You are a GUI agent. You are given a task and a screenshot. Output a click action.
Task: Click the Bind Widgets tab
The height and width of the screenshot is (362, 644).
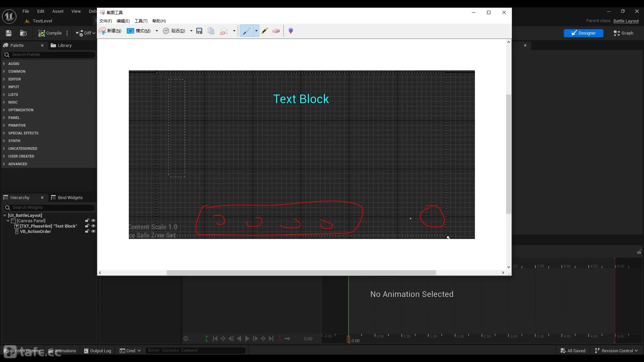(x=70, y=197)
